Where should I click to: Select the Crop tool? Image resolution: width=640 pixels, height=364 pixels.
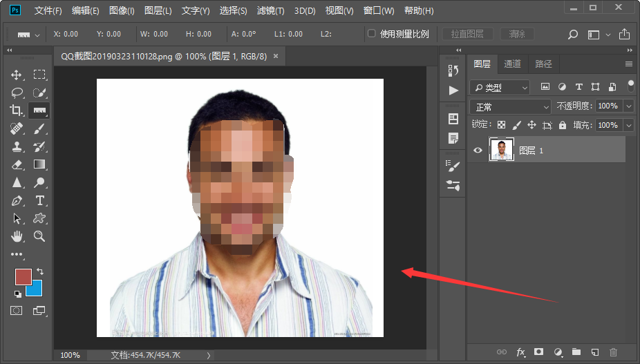(x=17, y=111)
